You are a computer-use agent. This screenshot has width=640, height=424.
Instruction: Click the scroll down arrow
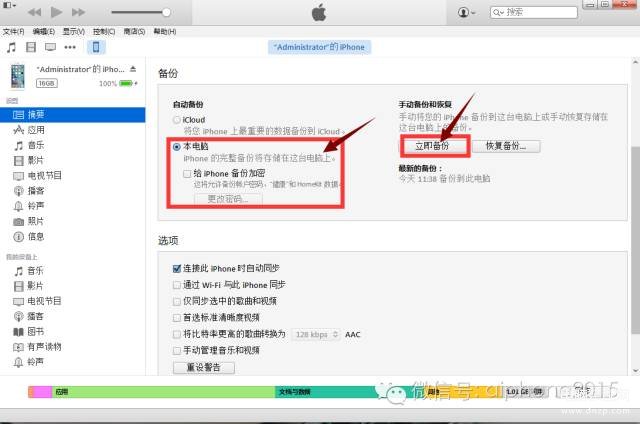tap(636, 371)
